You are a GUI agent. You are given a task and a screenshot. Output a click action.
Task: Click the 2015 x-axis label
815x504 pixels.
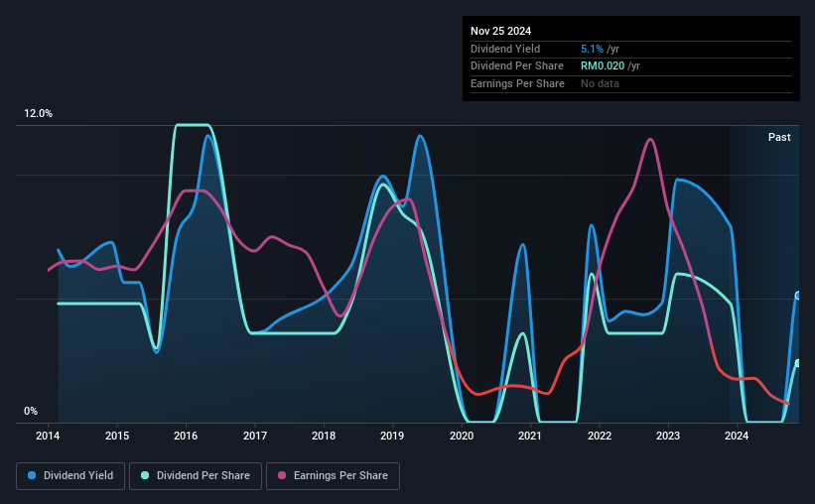117,436
